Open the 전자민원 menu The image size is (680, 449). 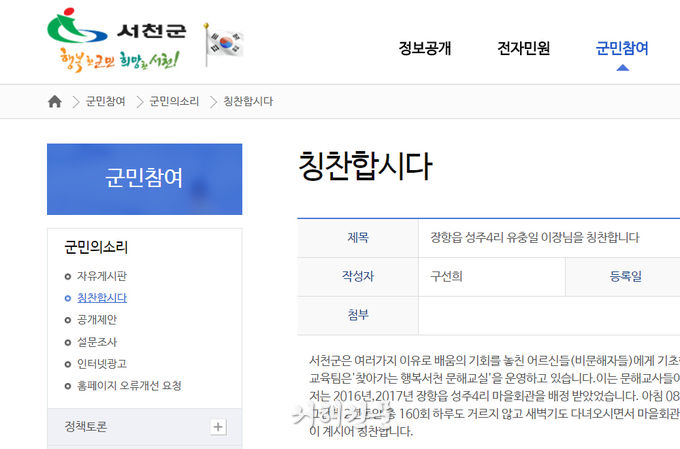[x=523, y=48]
